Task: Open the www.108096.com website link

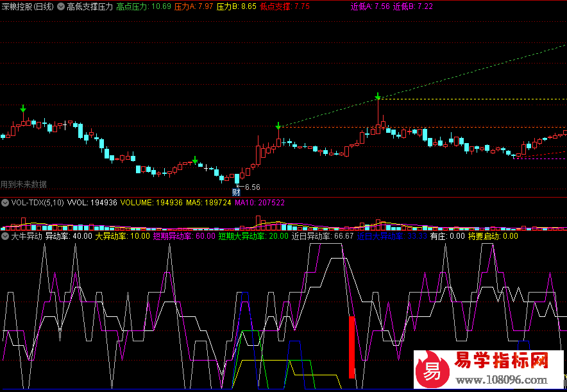Action: pyautogui.click(x=502, y=379)
